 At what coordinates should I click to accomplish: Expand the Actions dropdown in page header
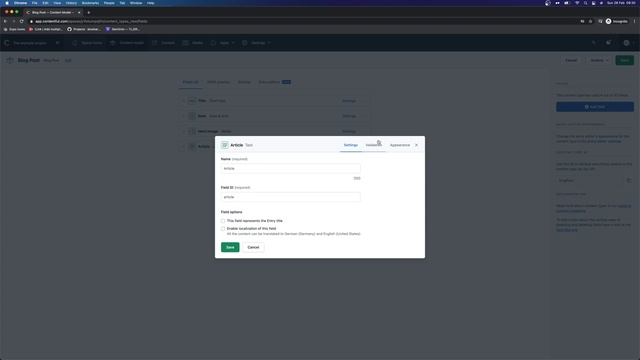pos(599,60)
